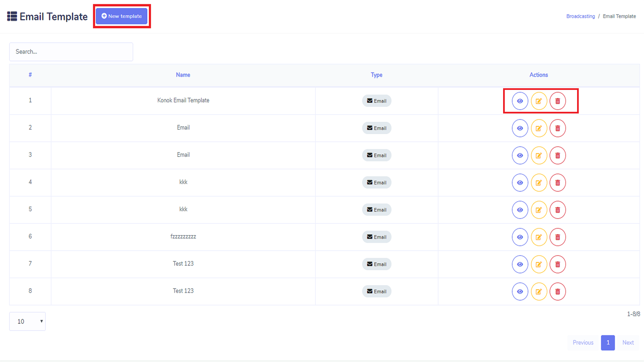Viewport: 644px width, 362px height.
Task: Click the 1-8/8 record count
Action: (634, 314)
